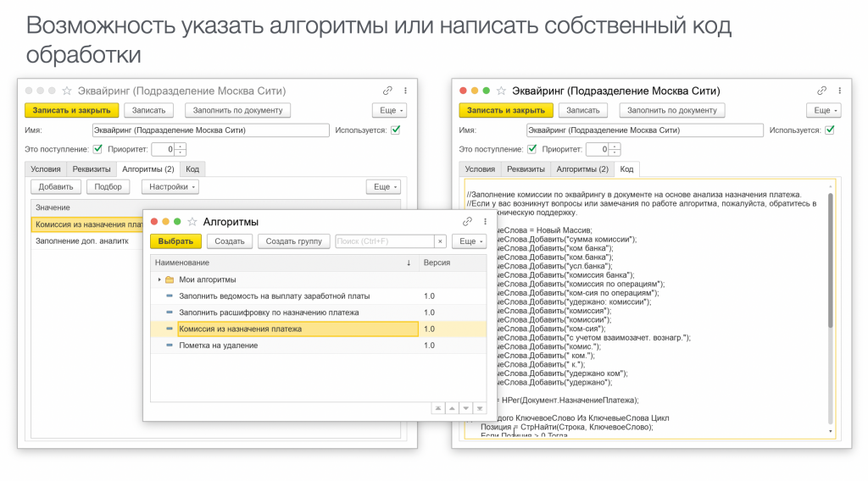Toggle Это поступление checkbox in right window
The image size is (868, 481).
(531, 149)
